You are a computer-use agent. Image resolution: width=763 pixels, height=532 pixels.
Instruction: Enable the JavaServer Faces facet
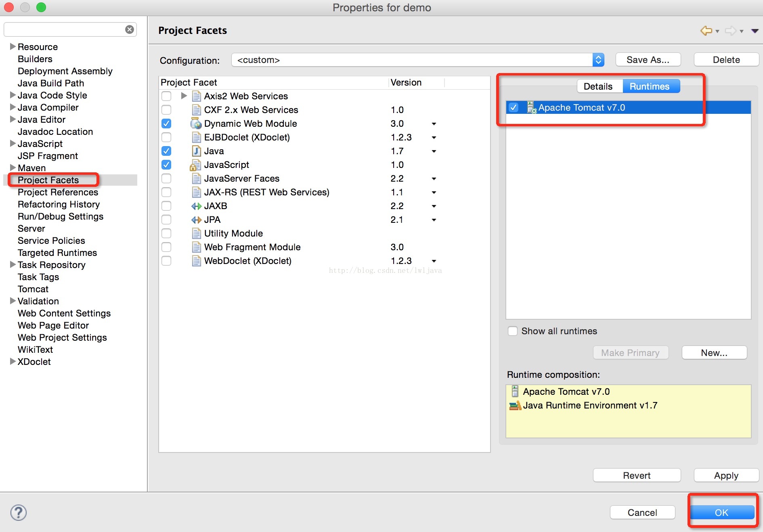(x=166, y=178)
